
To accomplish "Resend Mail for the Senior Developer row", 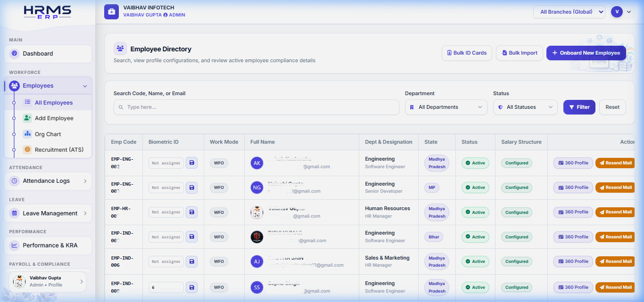I will pyautogui.click(x=616, y=188).
